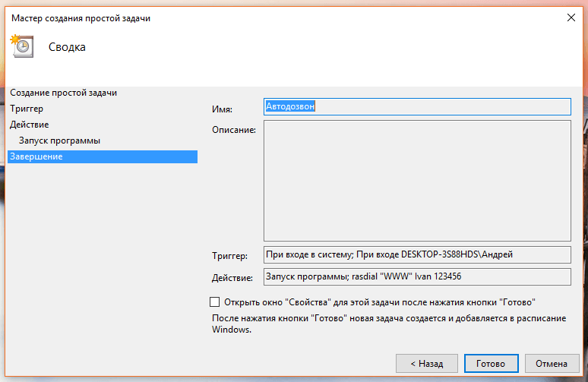Click the action field with rasdial command

coord(416,277)
